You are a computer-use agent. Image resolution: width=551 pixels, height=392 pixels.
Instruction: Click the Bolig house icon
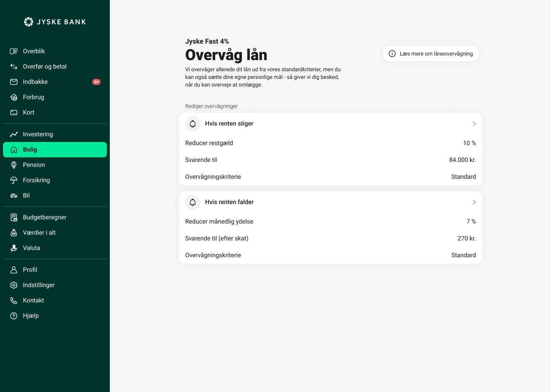14,150
